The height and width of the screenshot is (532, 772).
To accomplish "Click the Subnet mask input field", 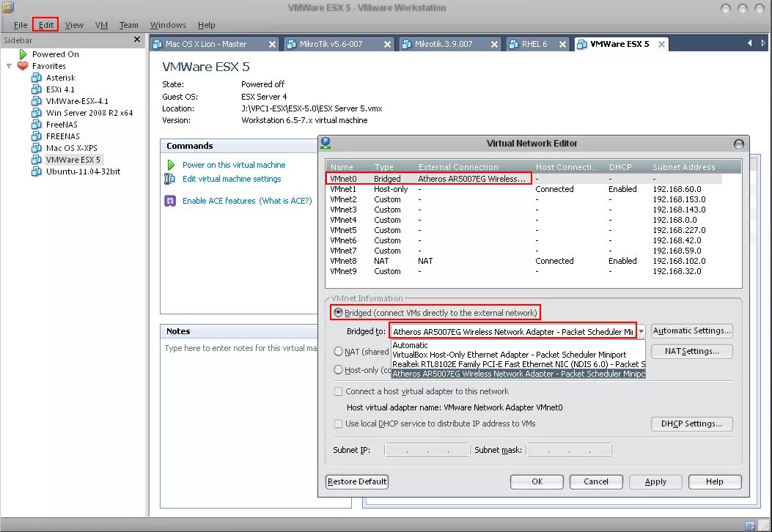I will (x=569, y=450).
